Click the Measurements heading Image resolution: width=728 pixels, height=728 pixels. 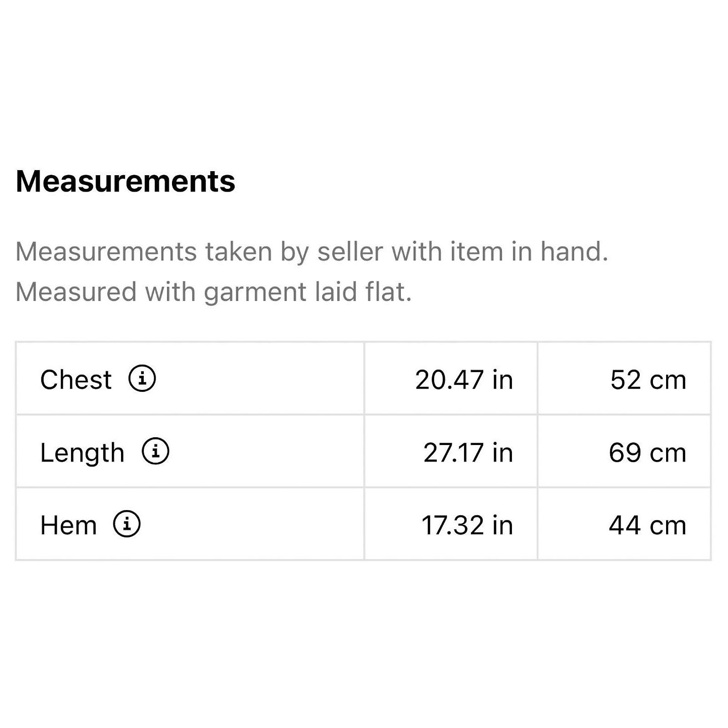point(126,181)
